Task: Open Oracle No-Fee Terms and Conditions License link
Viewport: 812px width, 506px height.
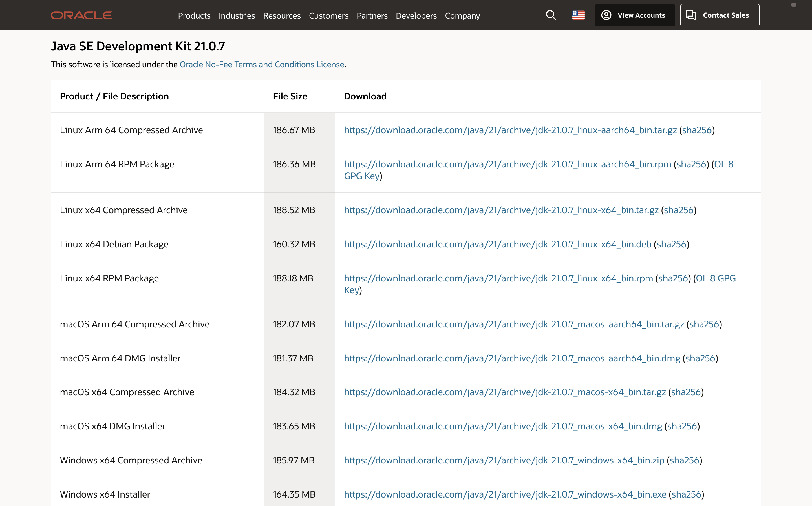Action: click(262, 65)
